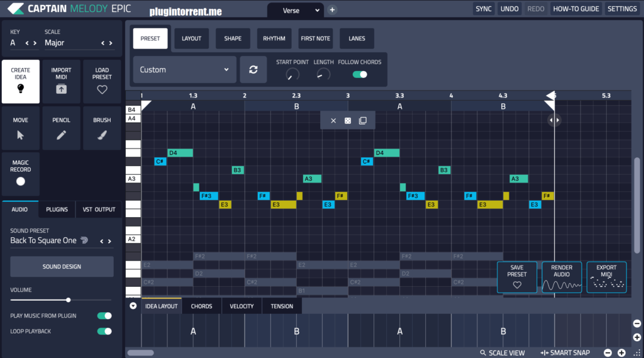Open the Custom preset dropdown

click(x=184, y=69)
